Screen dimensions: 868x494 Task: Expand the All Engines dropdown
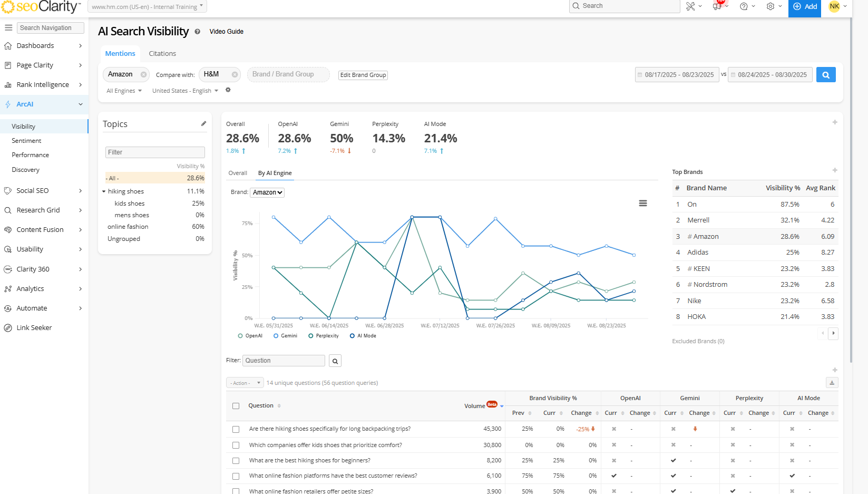pyautogui.click(x=124, y=91)
